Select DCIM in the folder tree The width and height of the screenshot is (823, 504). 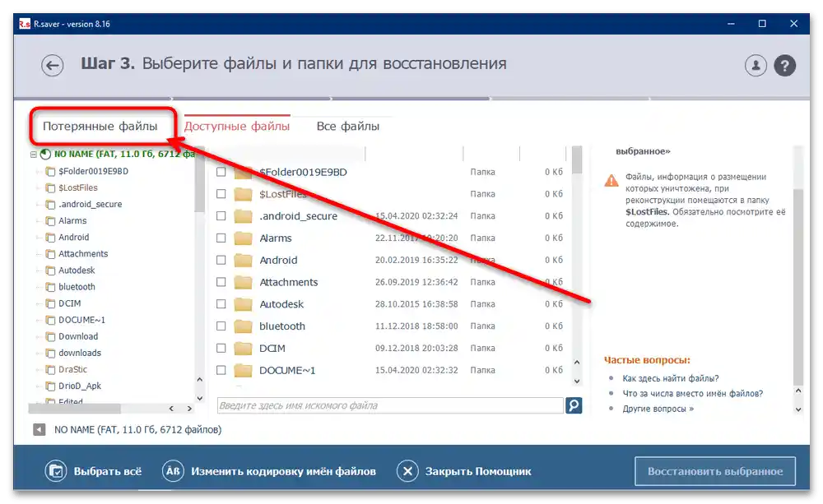point(70,303)
